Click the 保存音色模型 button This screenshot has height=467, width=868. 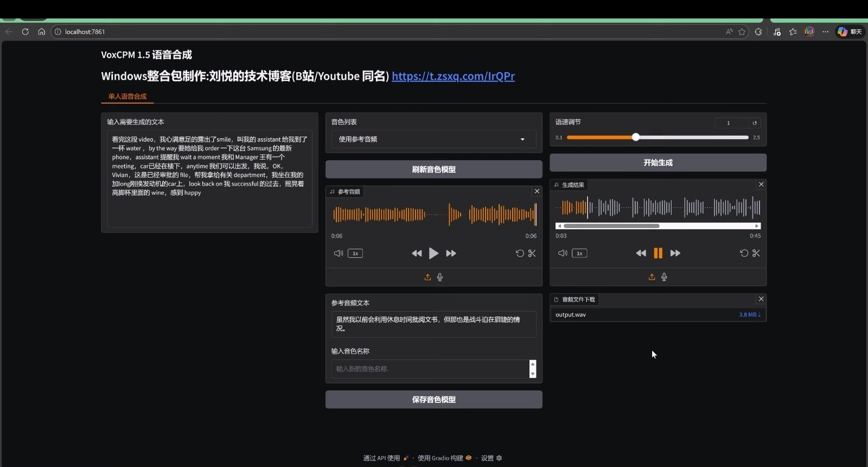[433, 399]
